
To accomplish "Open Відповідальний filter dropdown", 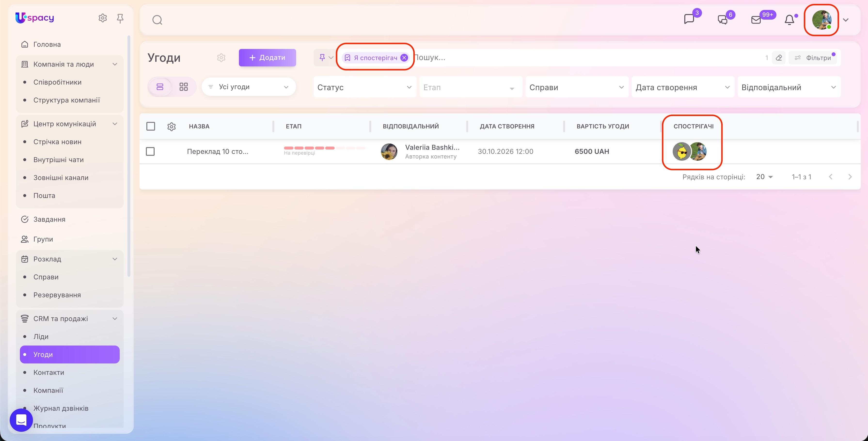I will [789, 87].
